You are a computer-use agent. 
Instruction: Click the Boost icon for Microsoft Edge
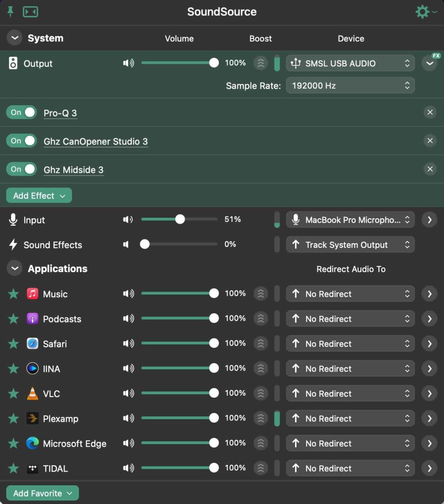[x=261, y=443]
